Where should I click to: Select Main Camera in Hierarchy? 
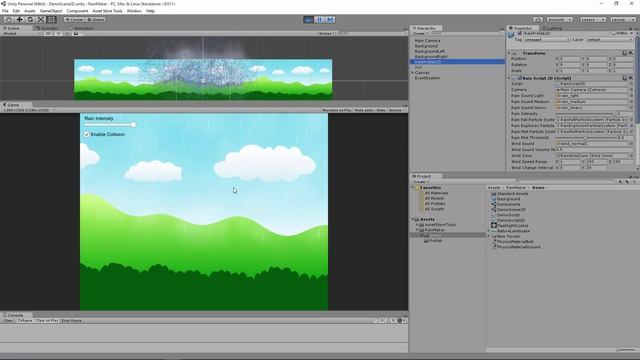tap(427, 41)
